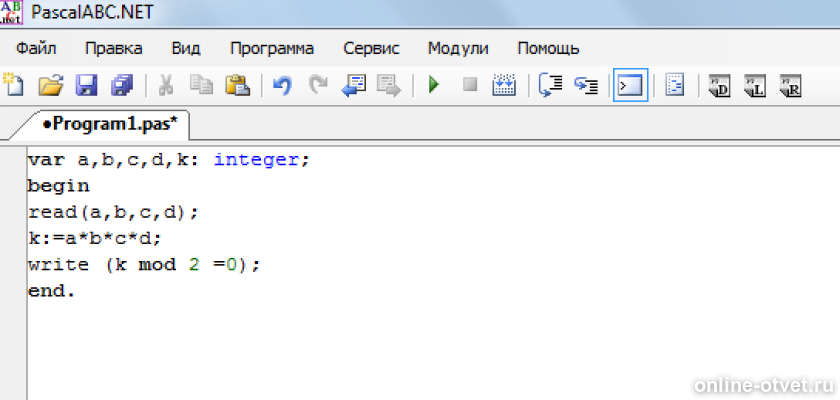
Task: Undo the last edit
Action: pyautogui.click(x=282, y=86)
